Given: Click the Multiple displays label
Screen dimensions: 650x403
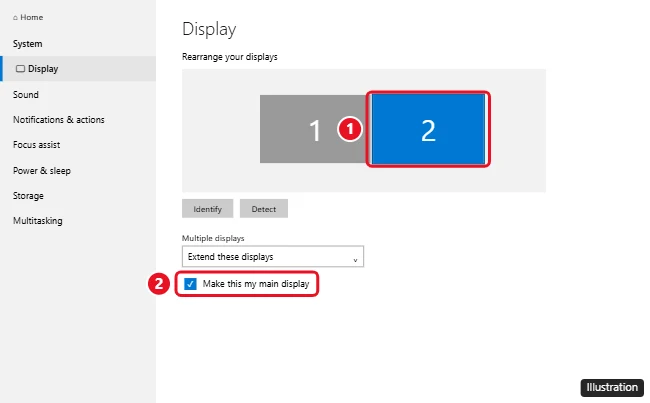Looking at the screenshot, I should pos(213,238).
